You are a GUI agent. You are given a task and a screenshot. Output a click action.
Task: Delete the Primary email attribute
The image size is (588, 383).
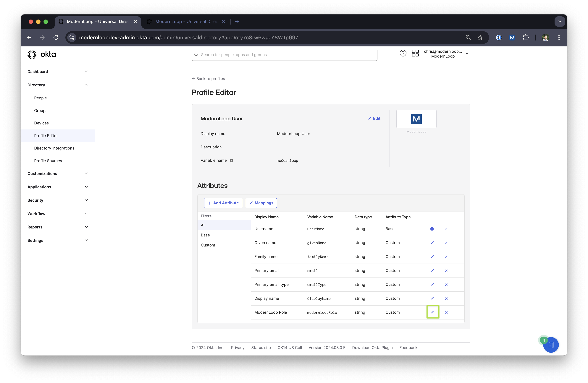(446, 271)
